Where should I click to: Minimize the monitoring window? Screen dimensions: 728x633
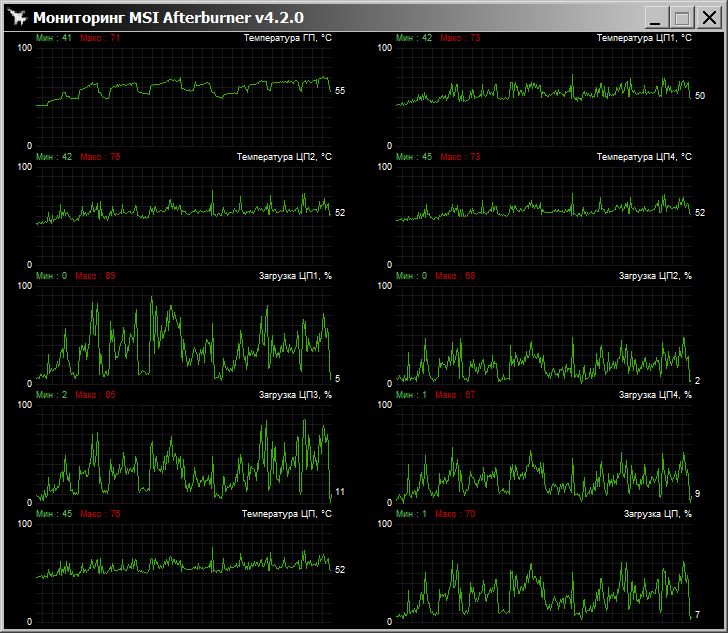click(x=656, y=18)
